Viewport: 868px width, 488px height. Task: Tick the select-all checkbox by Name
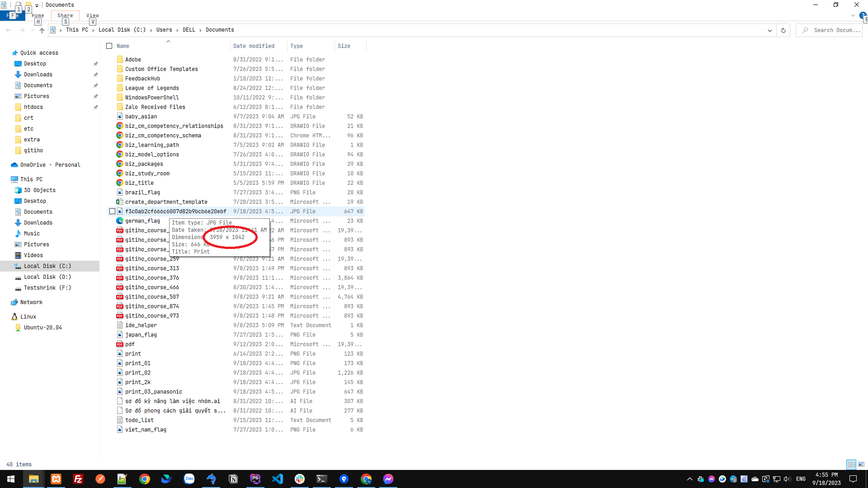pos(109,46)
